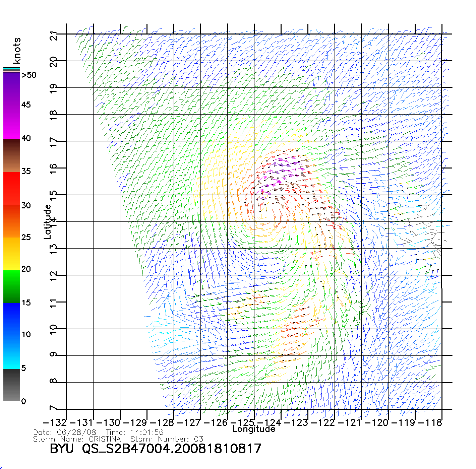Click the 'Date: 06/28/08' text
Viewport: 476px width, 469px height.
65,432
